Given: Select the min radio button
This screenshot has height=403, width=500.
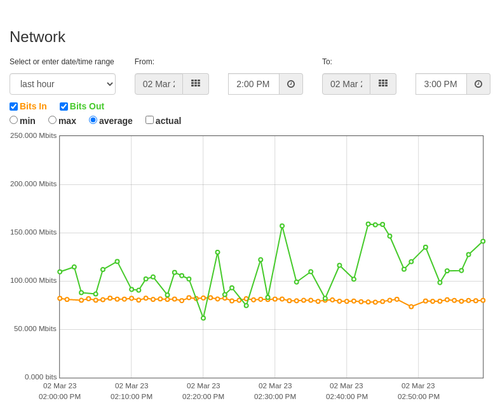Looking at the screenshot, I should click(14, 120).
